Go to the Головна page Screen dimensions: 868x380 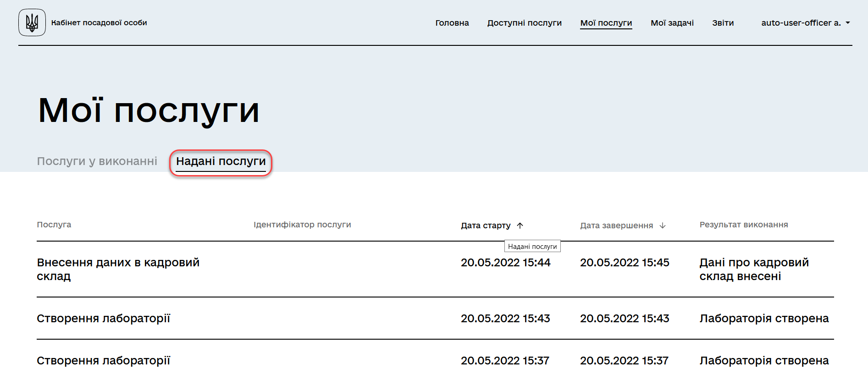452,23
